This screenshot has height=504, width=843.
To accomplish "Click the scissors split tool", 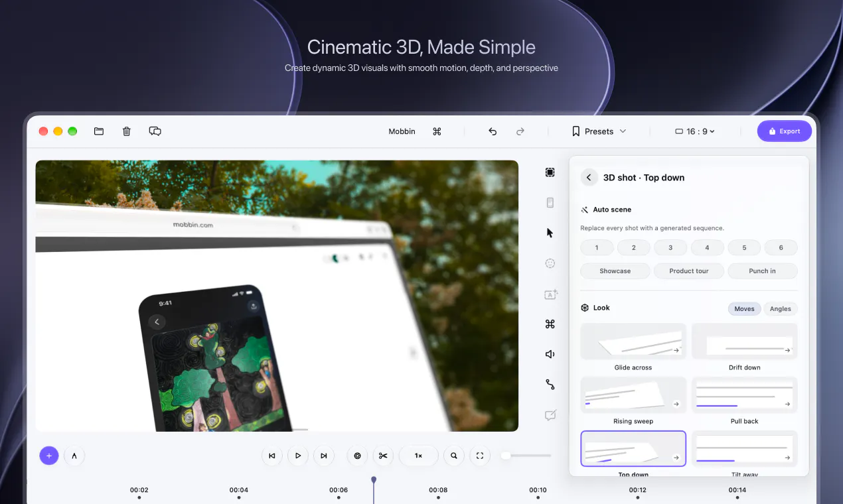I will (x=383, y=456).
